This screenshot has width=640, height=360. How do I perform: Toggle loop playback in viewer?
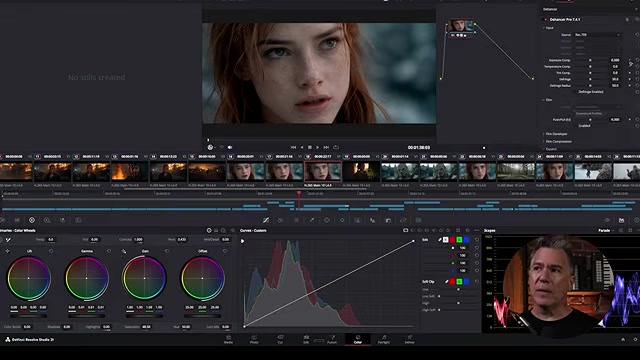coord(336,147)
